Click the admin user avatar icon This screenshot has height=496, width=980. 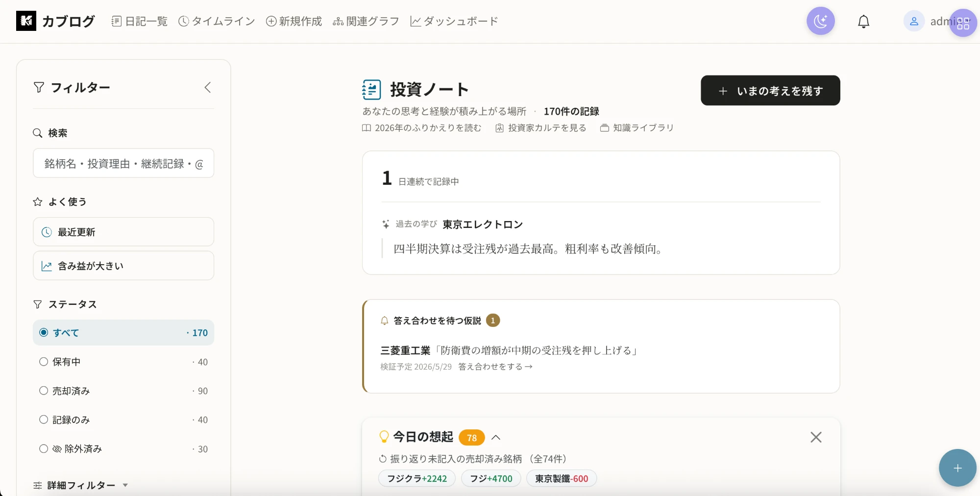pyautogui.click(x=914, y=21)
